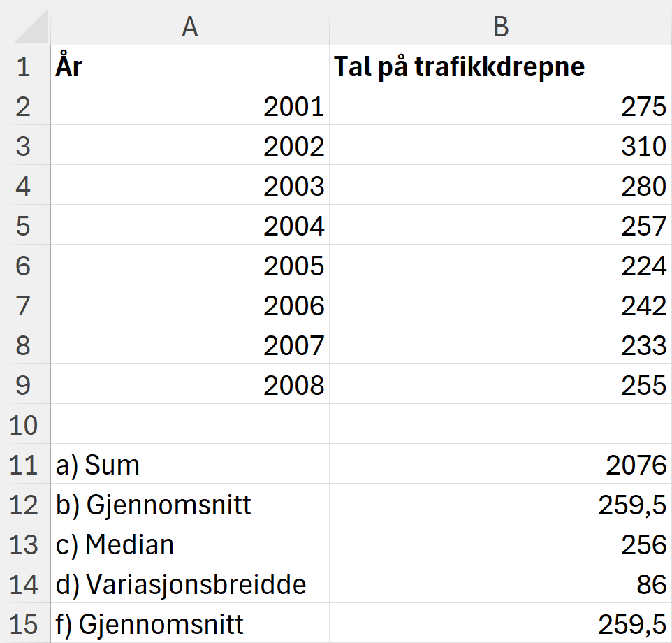Viewport: 672px width, 643px height.
Task: Select the cell showing 259,5 in row 15
Action: 499,623
